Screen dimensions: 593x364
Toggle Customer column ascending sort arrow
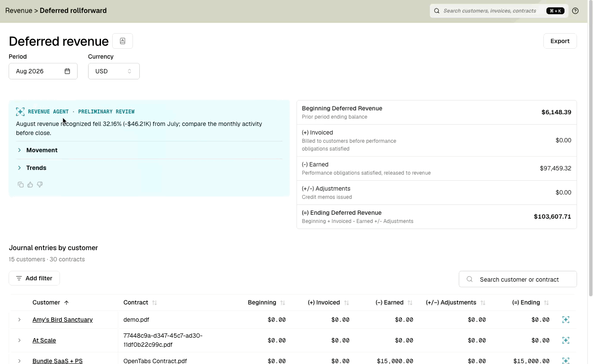pos(66,303)
